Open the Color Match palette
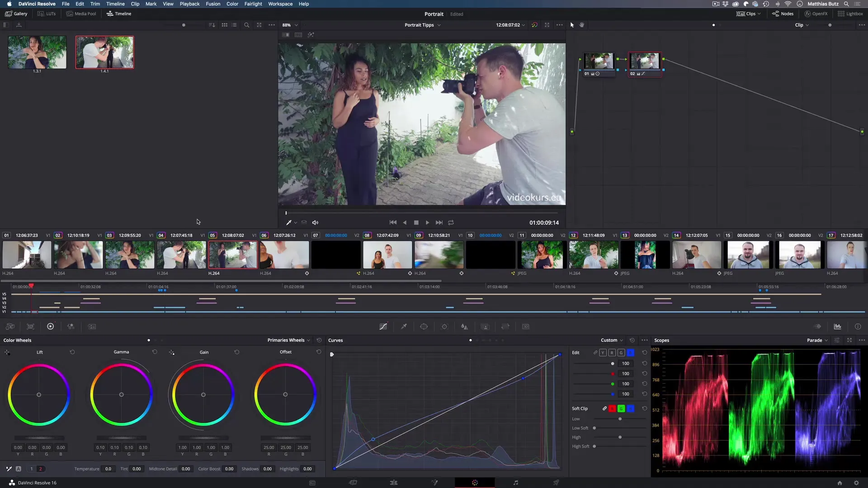The height and width of the screenshot is (488, 868). [x=30, y=327]
